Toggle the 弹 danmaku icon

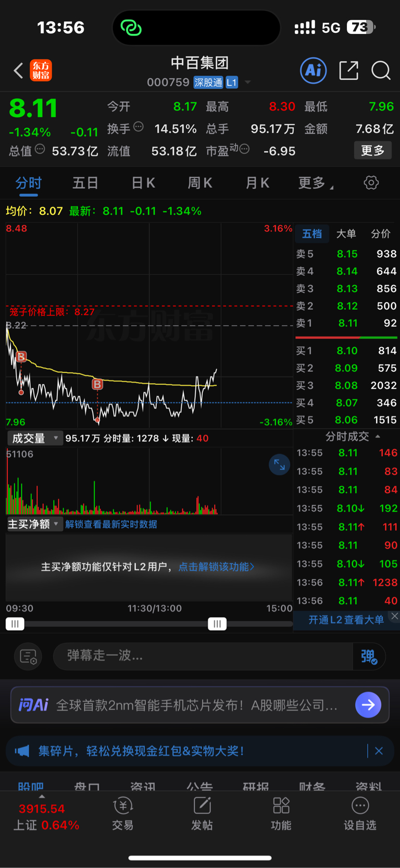[369, 656]
